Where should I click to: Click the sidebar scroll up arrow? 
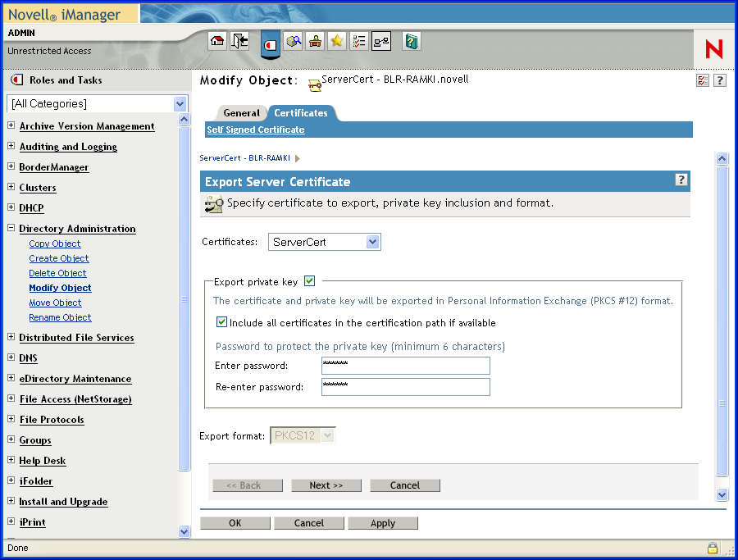pos(184,120)
